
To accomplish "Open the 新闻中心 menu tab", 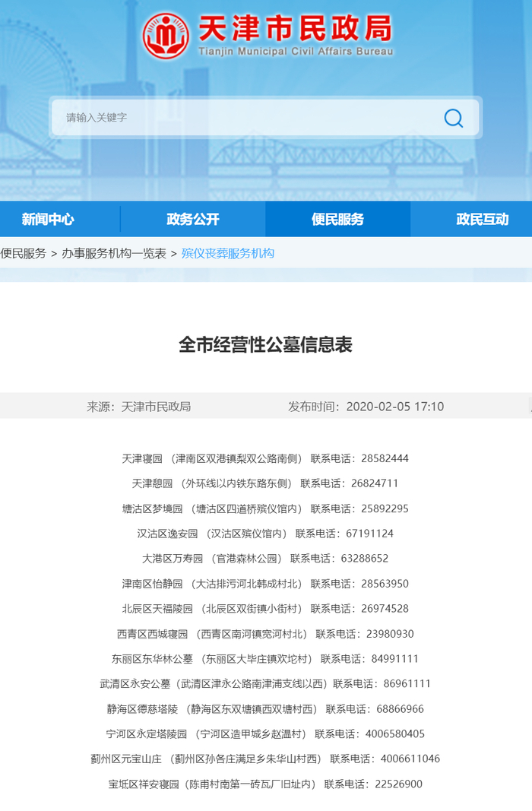I will [48, 220].
